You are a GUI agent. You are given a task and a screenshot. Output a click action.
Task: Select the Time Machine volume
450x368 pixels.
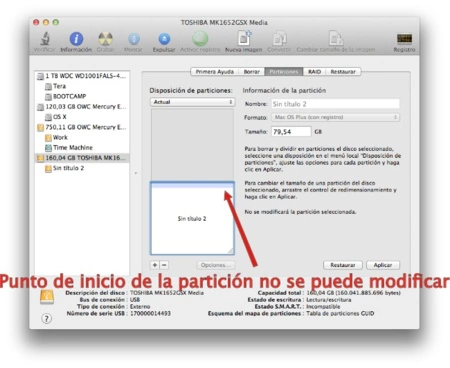tap(82, 148)
